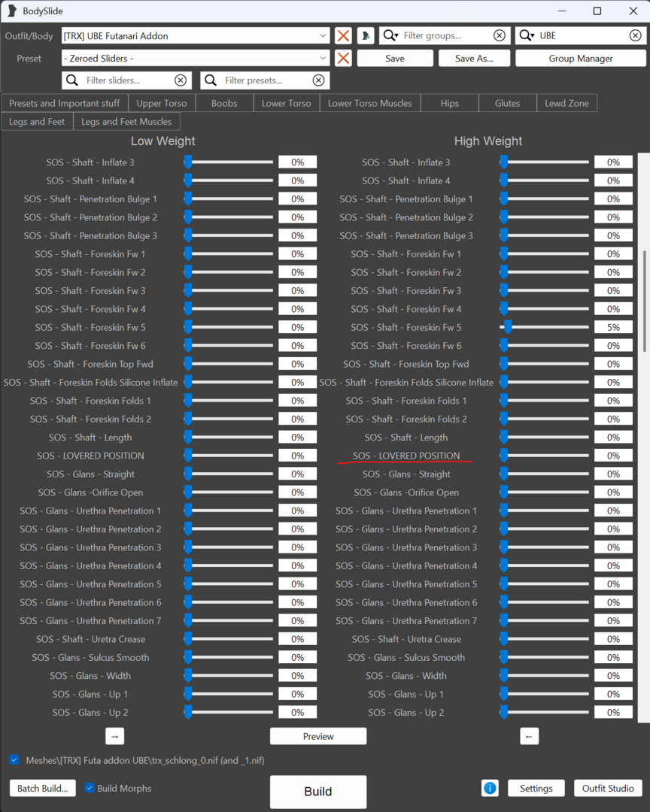Open the Lower Torso Muscles tab
Viewport: 650px width, 812px height.
pos(370,103)
